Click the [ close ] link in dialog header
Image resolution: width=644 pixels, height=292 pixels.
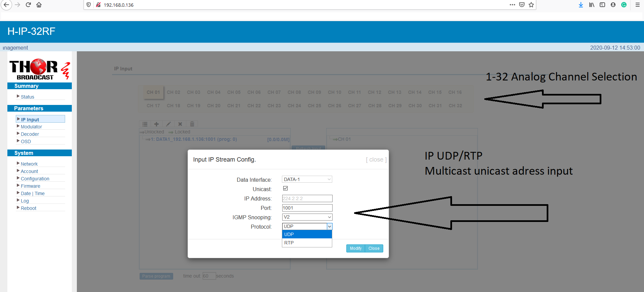(x=376, y=160)
